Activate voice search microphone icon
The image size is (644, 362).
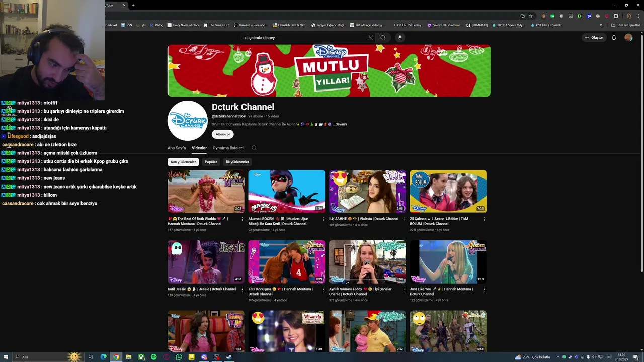tap(400, 38)
